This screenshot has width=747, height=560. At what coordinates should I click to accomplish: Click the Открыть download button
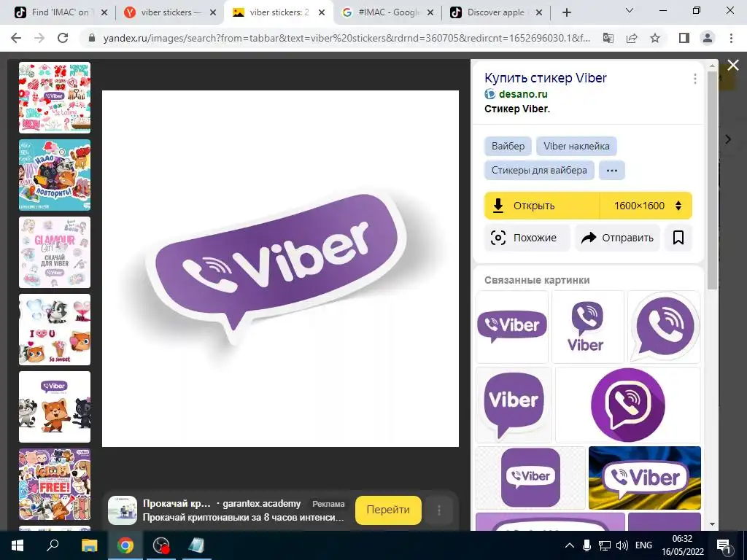(542, 206)
